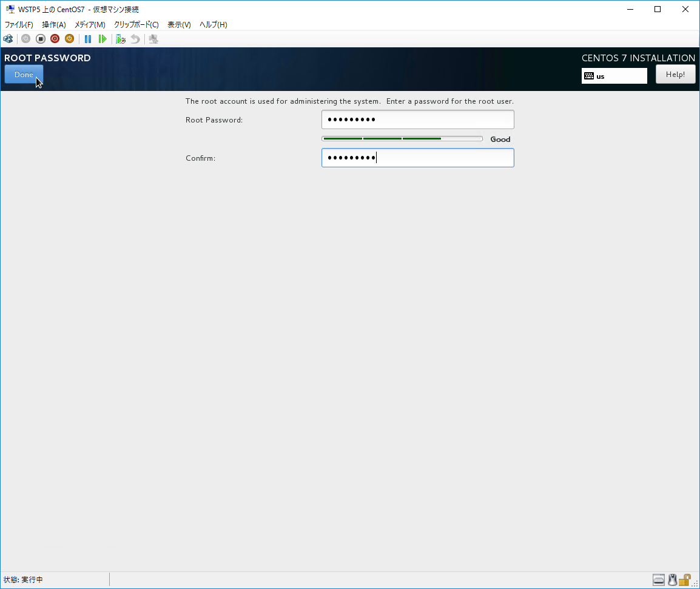This screenshot has width=700, height=589.
Task: Click the Help! button
Action: click(675, 74)
